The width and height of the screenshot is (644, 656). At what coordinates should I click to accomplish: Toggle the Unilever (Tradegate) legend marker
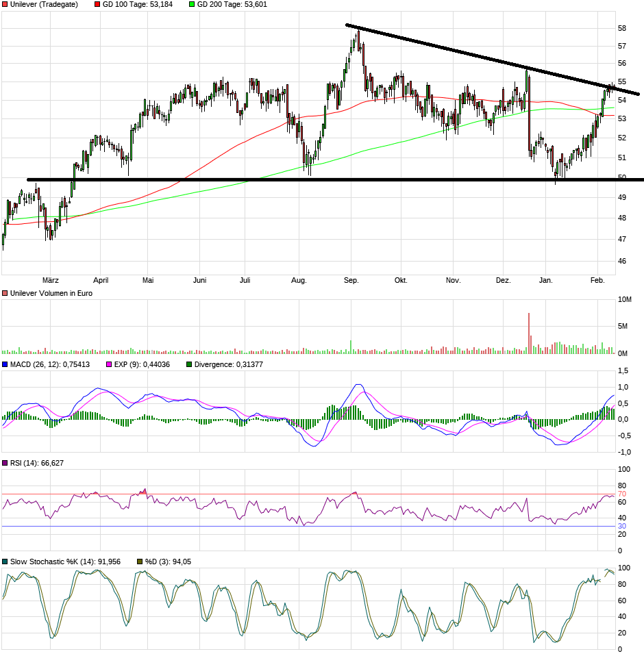pyautogui.click(x=5, y=5)
